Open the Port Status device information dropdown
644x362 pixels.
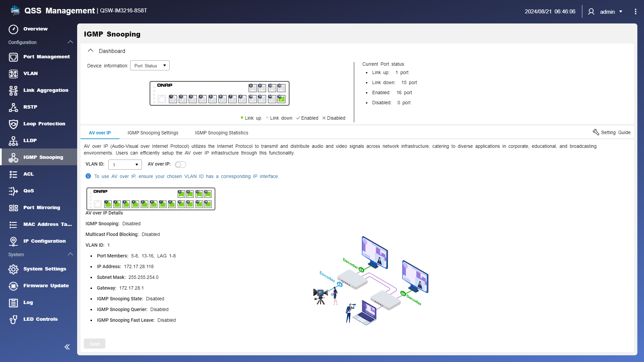tap(150, 66)
